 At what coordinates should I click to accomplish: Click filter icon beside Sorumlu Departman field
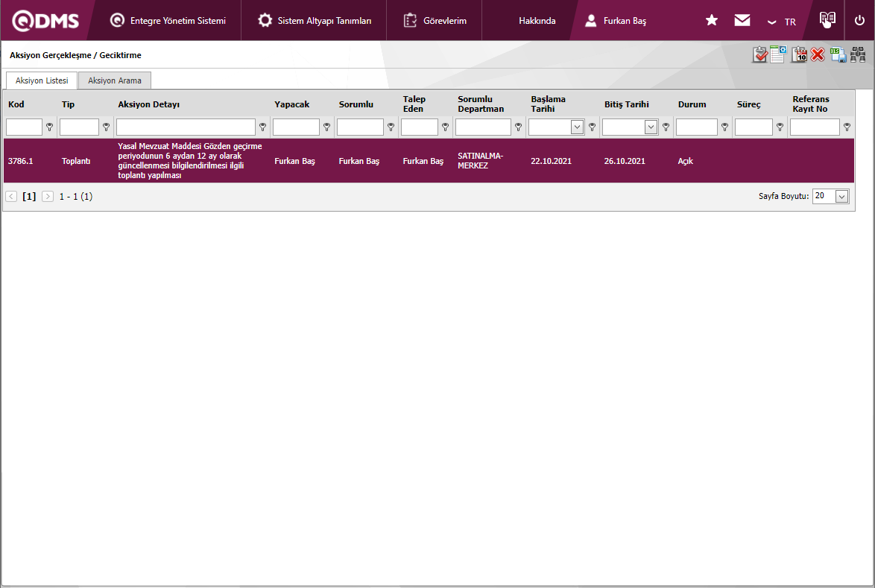[x=519, y=127]
